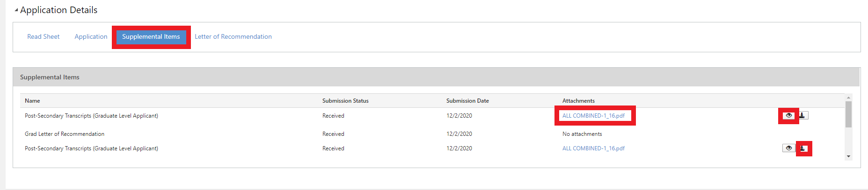The width and height of the screenshot is (868, 190).
Task: Collapse the Application Details section
Action: pyautogui.click(x=16, y=10)
